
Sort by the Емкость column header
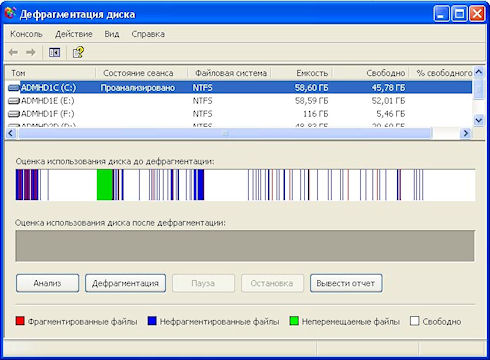tap(302, 73)
